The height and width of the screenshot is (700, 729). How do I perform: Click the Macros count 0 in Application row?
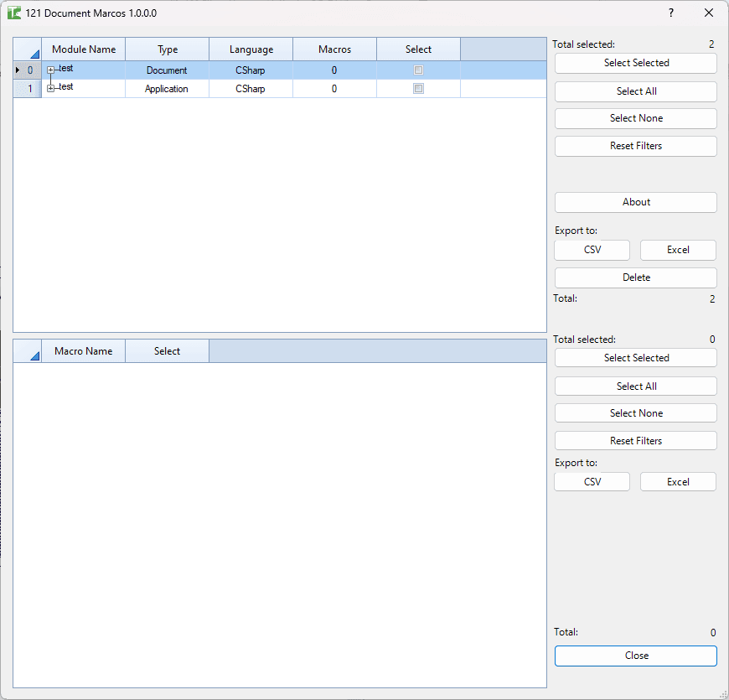[334, 89]
